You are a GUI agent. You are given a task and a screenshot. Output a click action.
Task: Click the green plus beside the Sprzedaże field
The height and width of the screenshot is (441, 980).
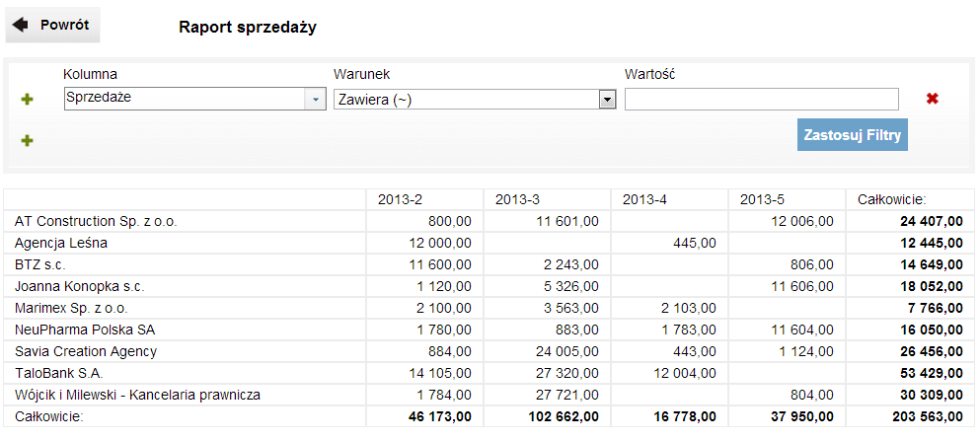coord(27,100)
